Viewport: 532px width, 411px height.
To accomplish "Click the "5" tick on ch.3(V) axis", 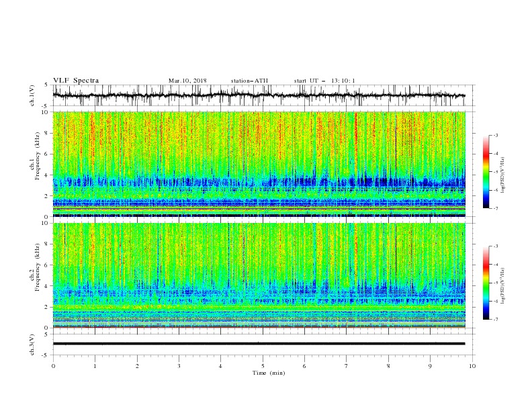I will pyautogui.click(x=47, y=334).
